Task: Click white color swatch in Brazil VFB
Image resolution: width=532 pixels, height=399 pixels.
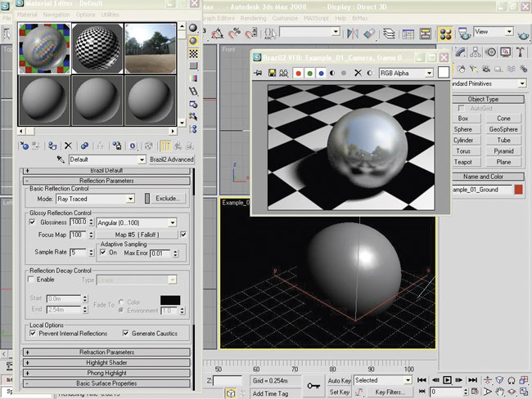Action: point(444,72)
